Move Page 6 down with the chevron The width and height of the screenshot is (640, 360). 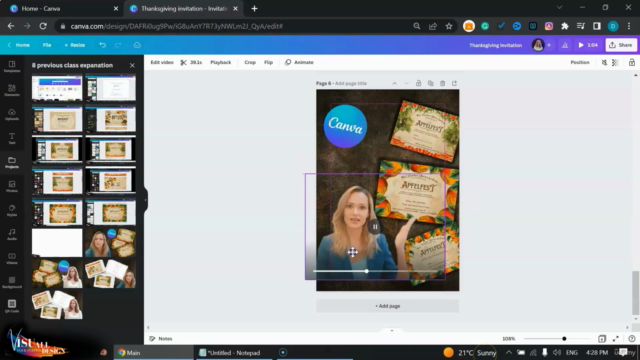point(406,83)
